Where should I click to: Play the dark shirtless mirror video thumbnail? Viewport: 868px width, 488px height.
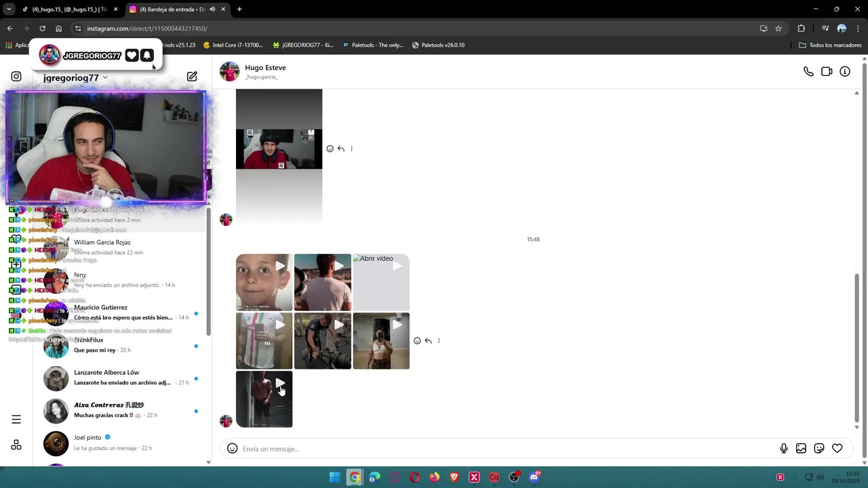tap(264, 399)
